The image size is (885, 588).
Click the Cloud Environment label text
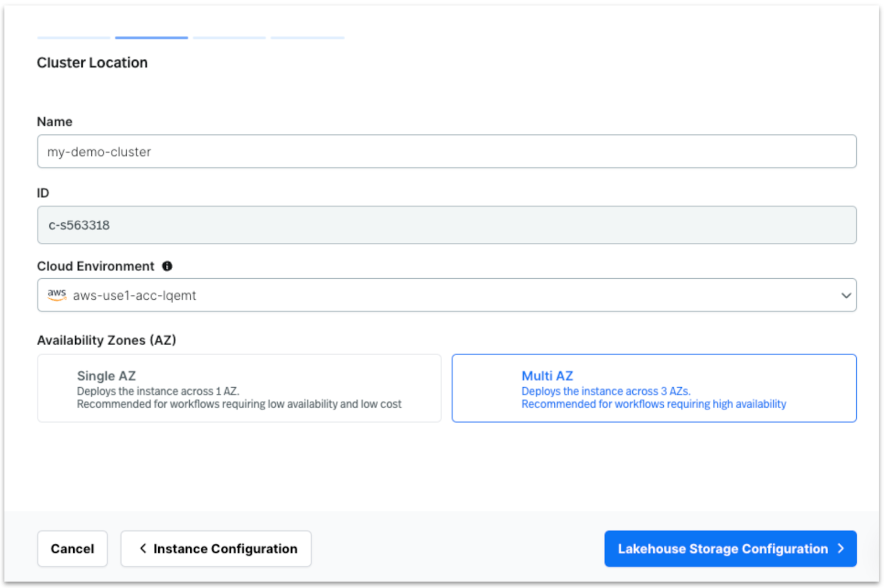pos(96,266)
